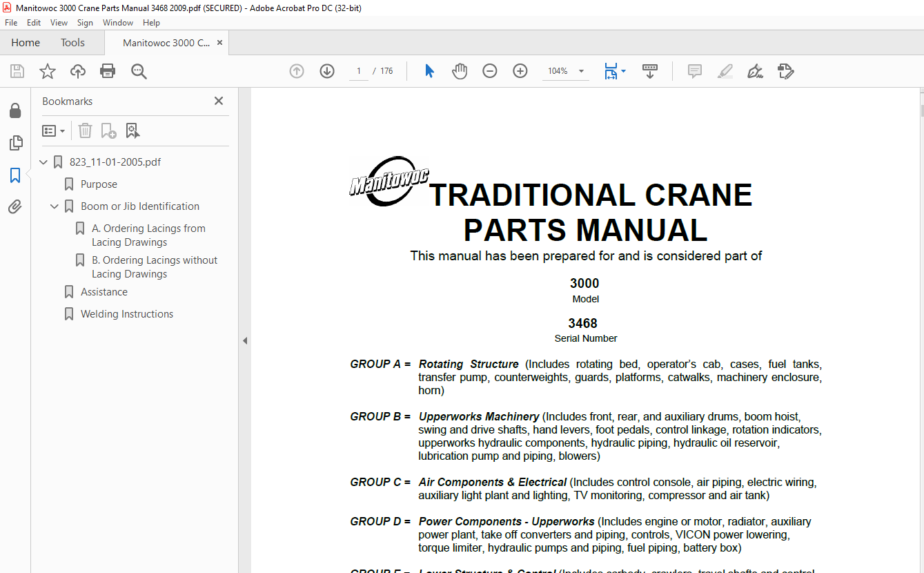Open the Page Thumbnails panel
The width and height of the screenshot is (924, 573).
point(15,143)
